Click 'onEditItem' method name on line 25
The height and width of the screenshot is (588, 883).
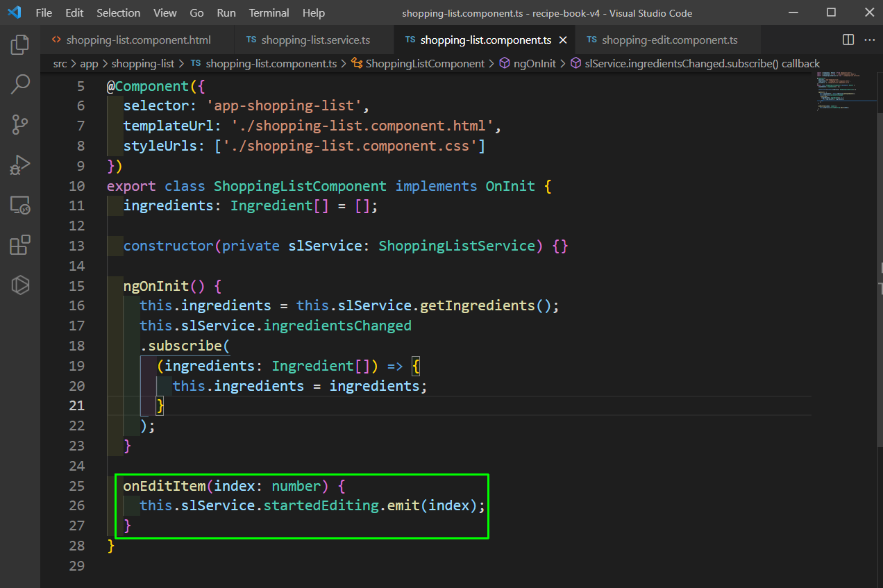click(x=165, y=485)
